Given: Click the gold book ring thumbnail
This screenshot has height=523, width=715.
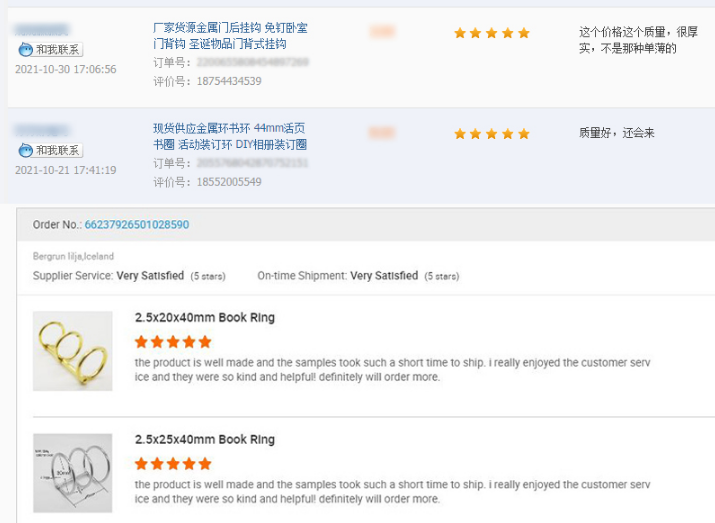Looking at the screenshot, I should point(73,351).
